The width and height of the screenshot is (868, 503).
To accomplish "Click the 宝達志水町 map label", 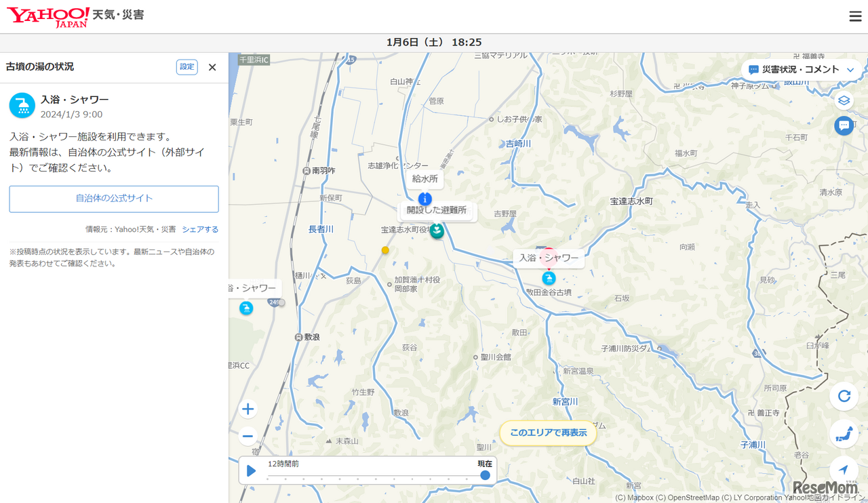I will coord(631,201).
